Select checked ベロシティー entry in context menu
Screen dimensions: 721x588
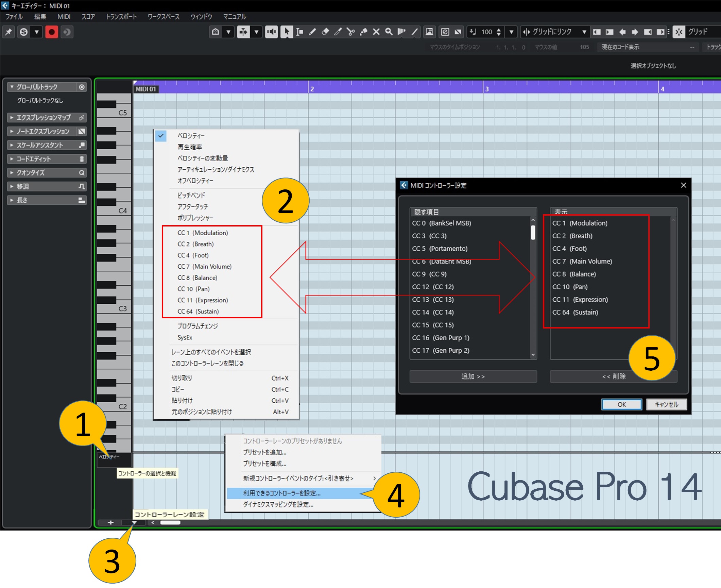(226, 136)
